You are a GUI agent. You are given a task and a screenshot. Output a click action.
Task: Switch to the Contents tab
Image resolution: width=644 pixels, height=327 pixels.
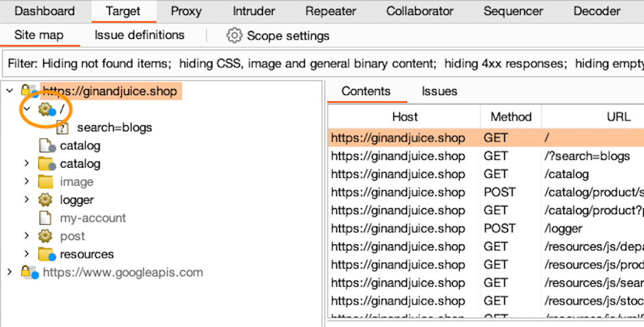366,91
